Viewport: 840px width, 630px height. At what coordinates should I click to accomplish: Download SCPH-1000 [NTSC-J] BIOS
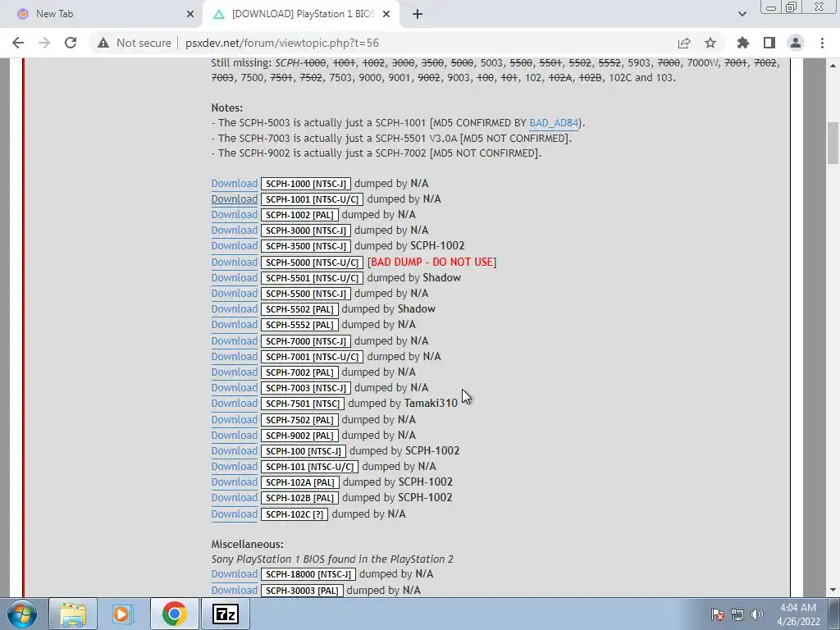[x=234, y=184]
